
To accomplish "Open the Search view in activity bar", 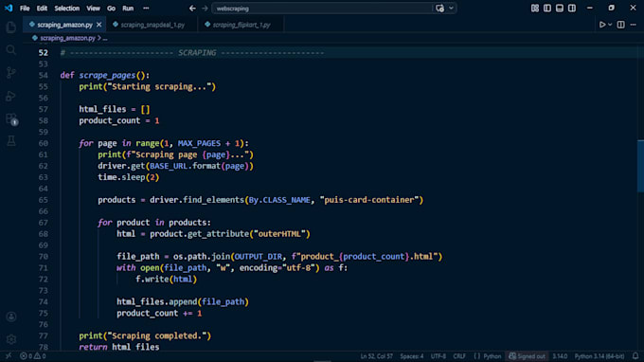I will point(11,49).
